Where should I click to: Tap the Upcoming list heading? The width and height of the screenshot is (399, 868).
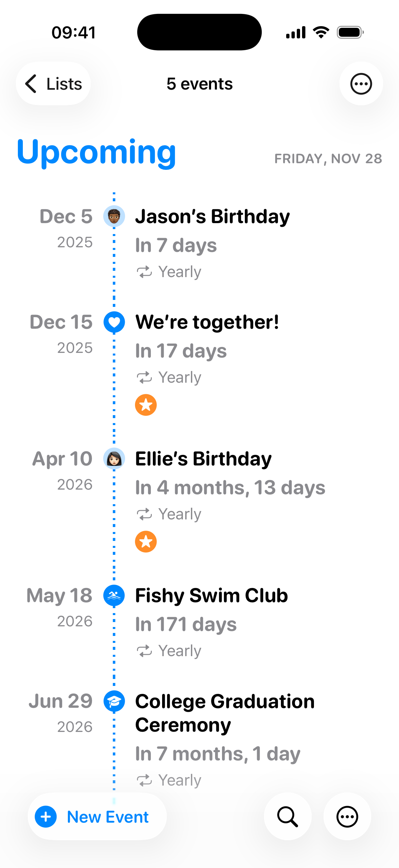tap(96, 152)
